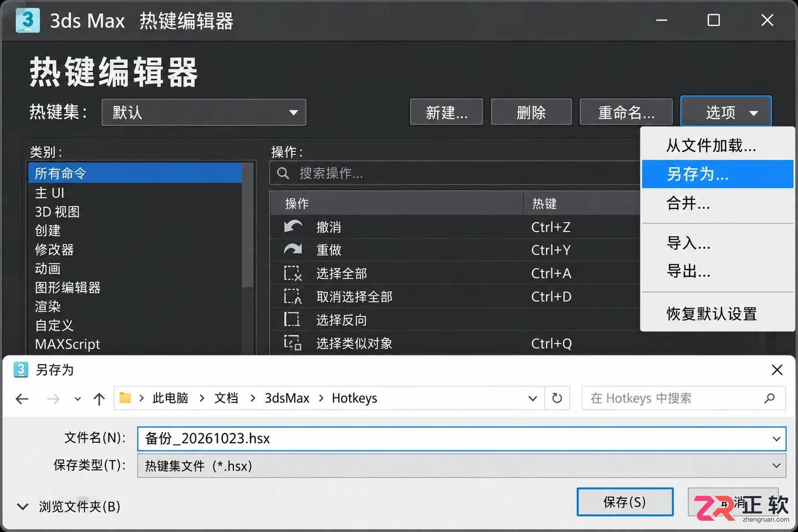
Task: Expand the recent locations dropdown arrow
Action: point(78,398)
